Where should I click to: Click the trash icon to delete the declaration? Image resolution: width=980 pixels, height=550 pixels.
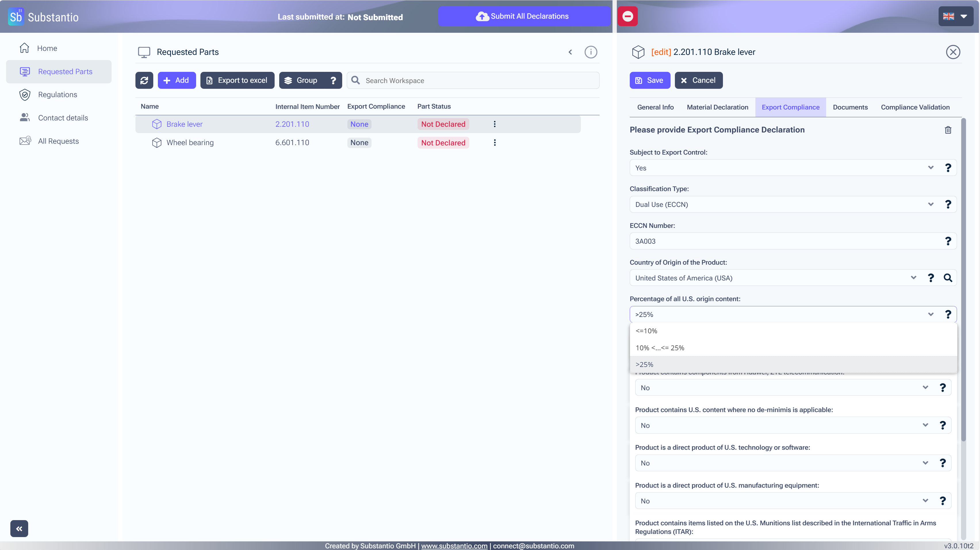[x=948, y=130]
